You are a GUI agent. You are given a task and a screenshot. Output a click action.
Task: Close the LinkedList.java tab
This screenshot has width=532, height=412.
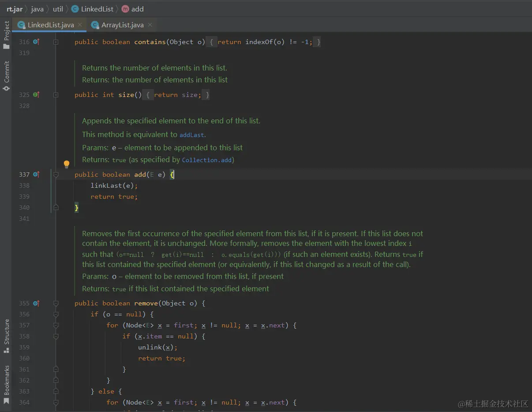coord(80,25)
